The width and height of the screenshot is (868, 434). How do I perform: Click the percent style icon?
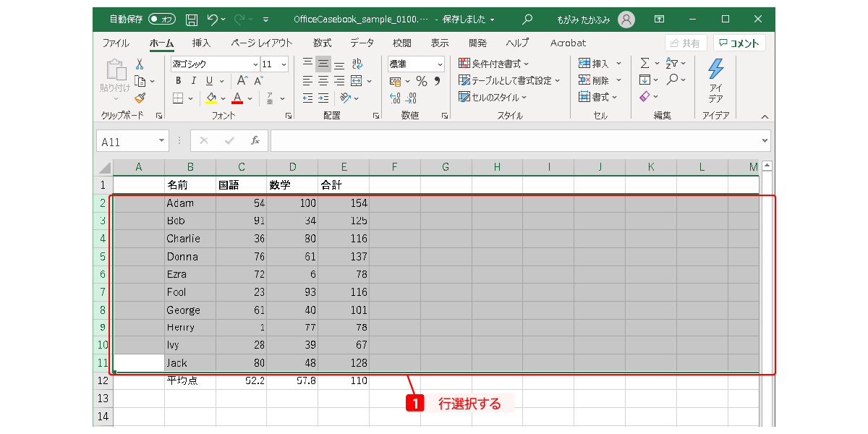[421, 81]
